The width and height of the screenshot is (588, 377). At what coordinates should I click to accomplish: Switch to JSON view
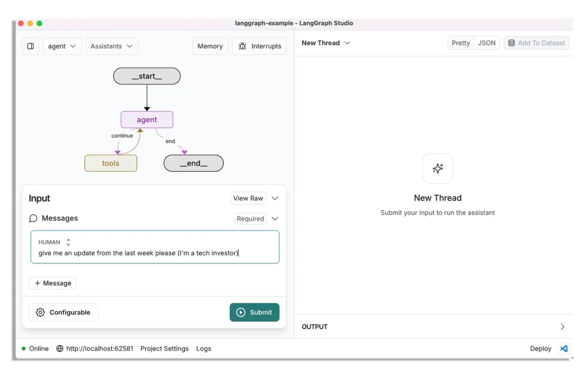(486, 43)
